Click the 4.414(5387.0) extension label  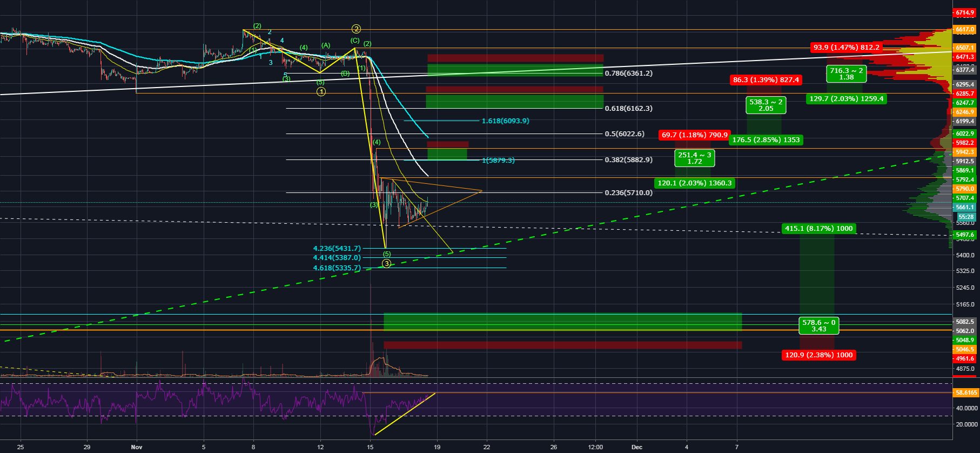(x=337, y=258)
